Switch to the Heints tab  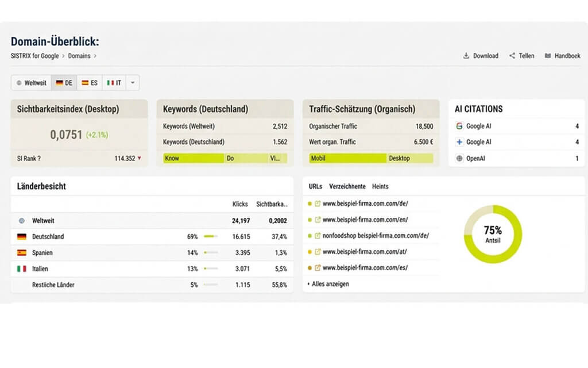pos(380,186)
